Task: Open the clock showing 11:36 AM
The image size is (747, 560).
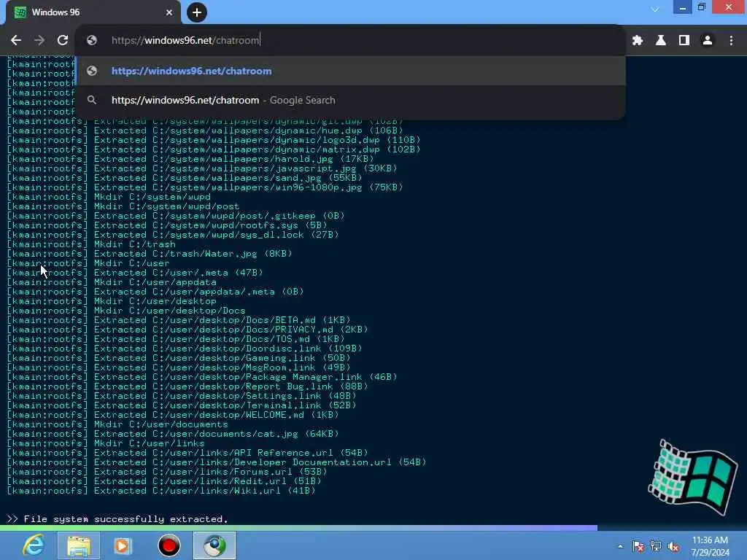Action: (x=710, y=546)
